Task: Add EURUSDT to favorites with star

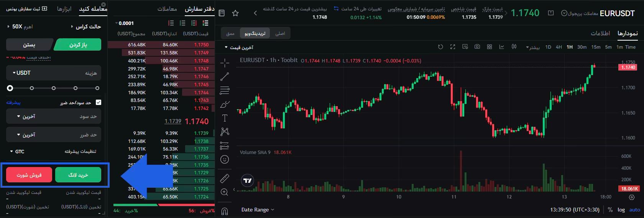Action: pyautogui.click(x=235, y=13)
